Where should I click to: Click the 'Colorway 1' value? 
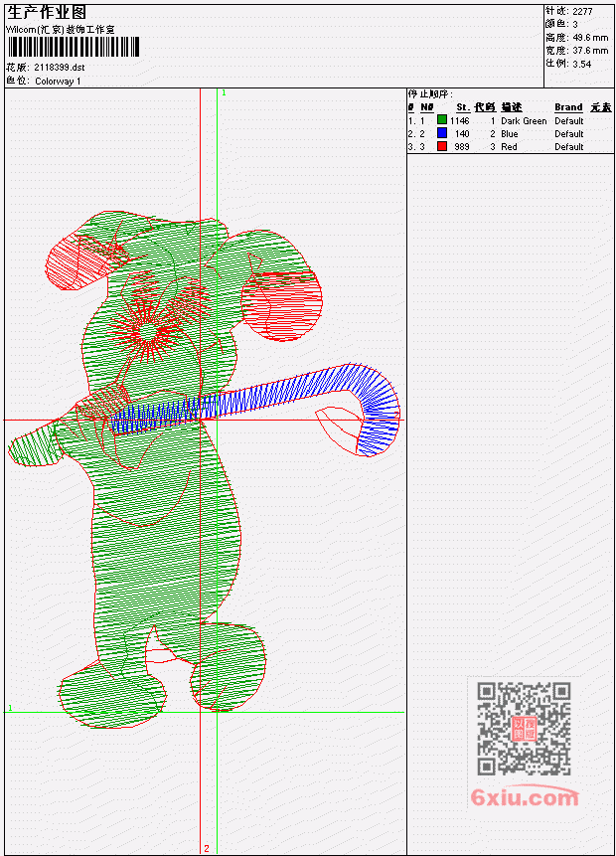pyautogui.click(x=58, y=82)
